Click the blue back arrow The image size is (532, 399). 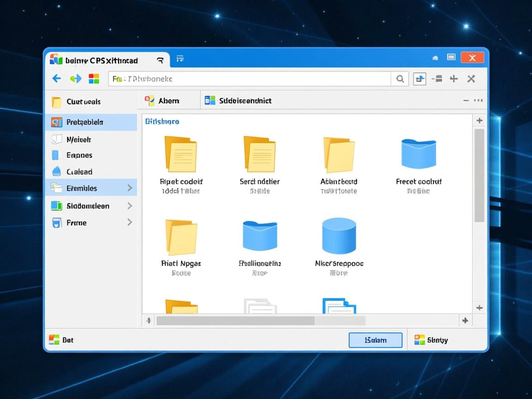point(56,79)
